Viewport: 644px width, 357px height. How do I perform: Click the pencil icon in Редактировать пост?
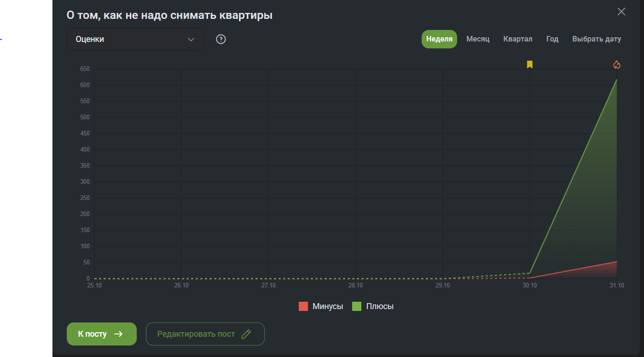pyautogui.click(x=246, y=334)
